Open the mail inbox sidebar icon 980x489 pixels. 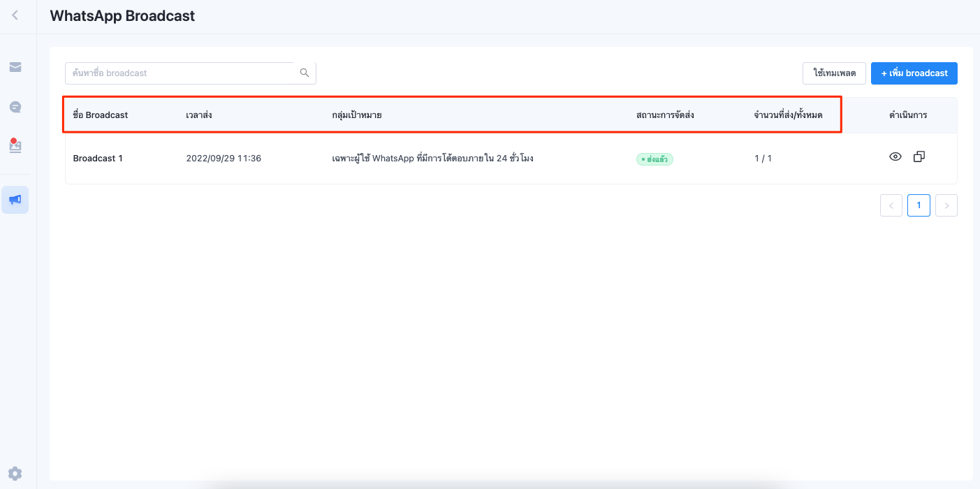click(x=15, y=67)
